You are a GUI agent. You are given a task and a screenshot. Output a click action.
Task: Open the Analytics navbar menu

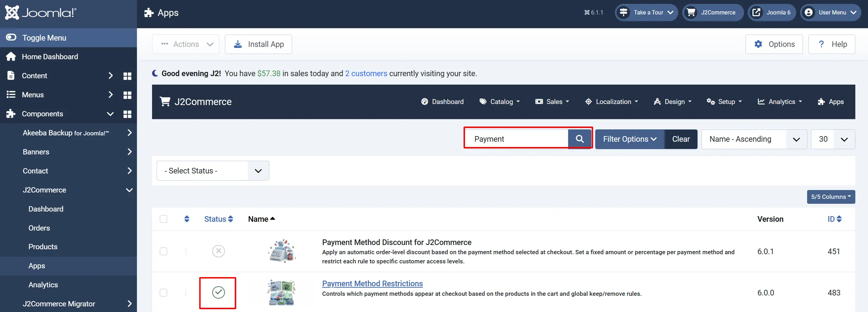(780, 102)
